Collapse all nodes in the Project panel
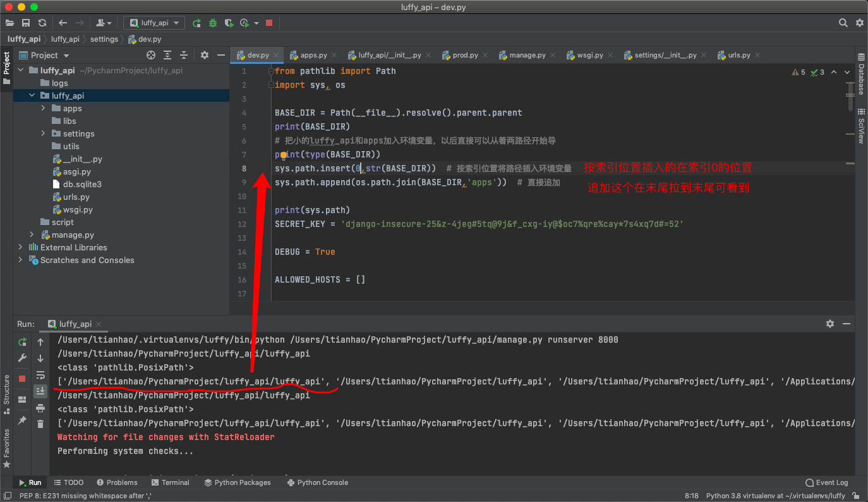This screenshot has height=502, width=868. [184, 56]
